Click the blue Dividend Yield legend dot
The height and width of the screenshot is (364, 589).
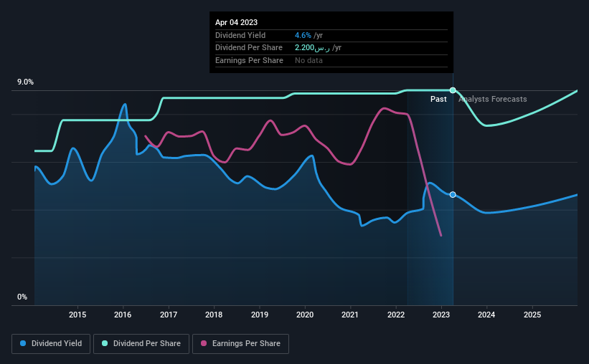(x=23, y=343)
